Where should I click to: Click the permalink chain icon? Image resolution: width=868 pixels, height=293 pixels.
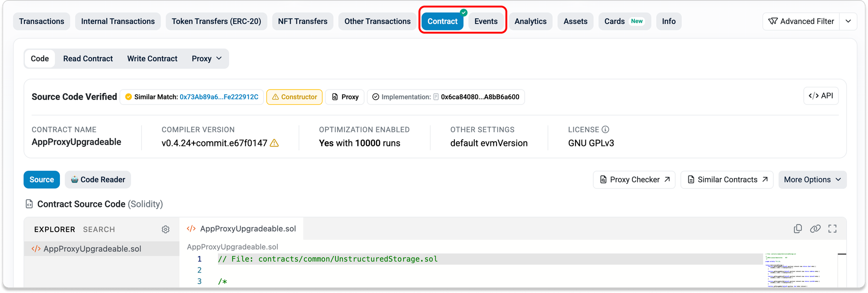[x=815, y=229]
